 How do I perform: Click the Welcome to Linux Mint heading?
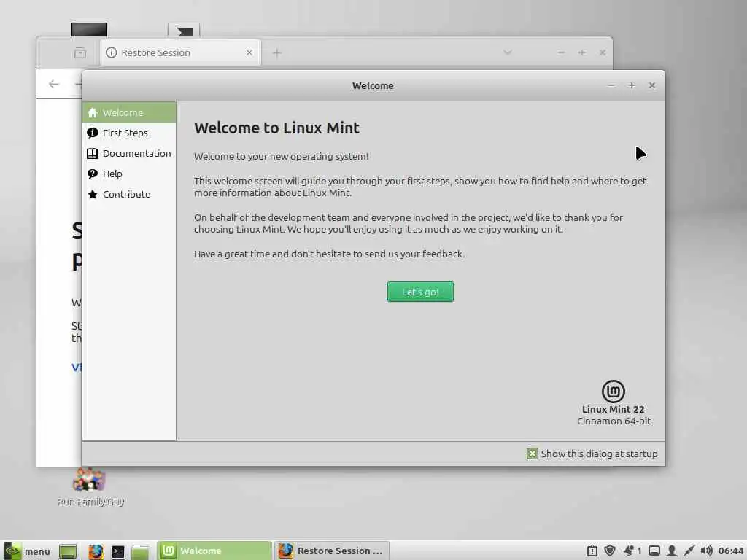click(x=276, y=128)
